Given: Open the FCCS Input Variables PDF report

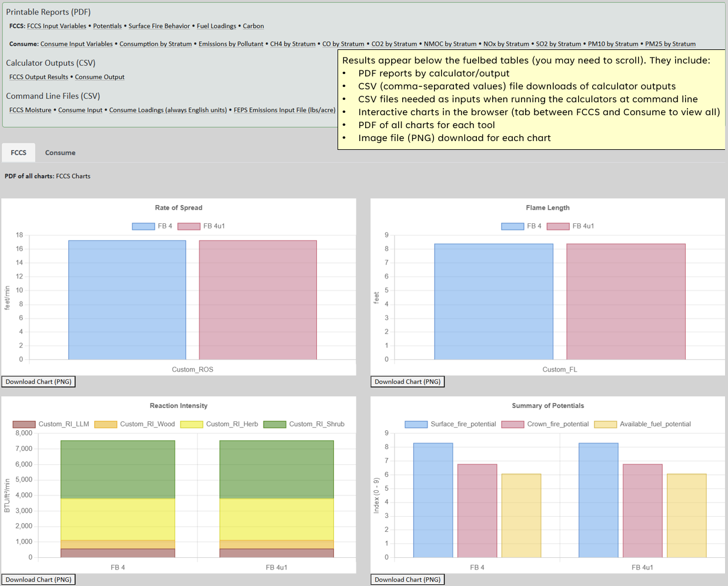Looking at the screenshot, I should click(56, 26).
